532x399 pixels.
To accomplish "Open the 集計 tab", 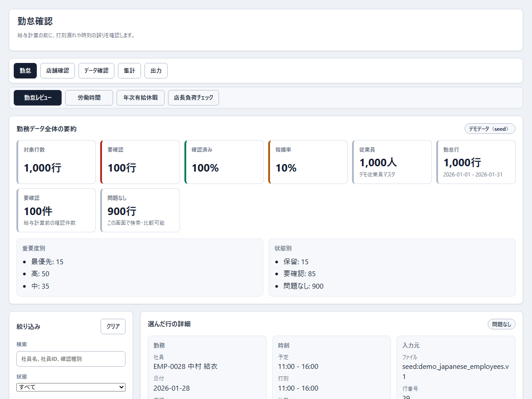I will click(129, 70).
